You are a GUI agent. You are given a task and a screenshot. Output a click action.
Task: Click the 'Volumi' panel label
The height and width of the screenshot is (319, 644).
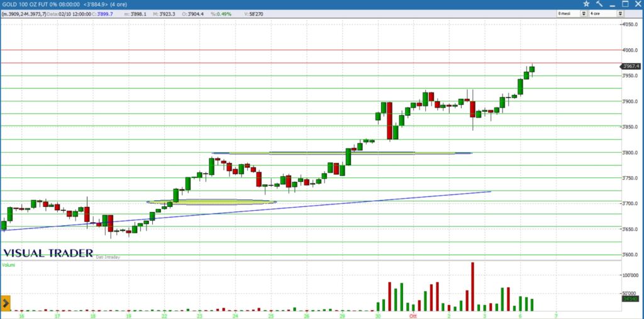[x=8, y=265]
